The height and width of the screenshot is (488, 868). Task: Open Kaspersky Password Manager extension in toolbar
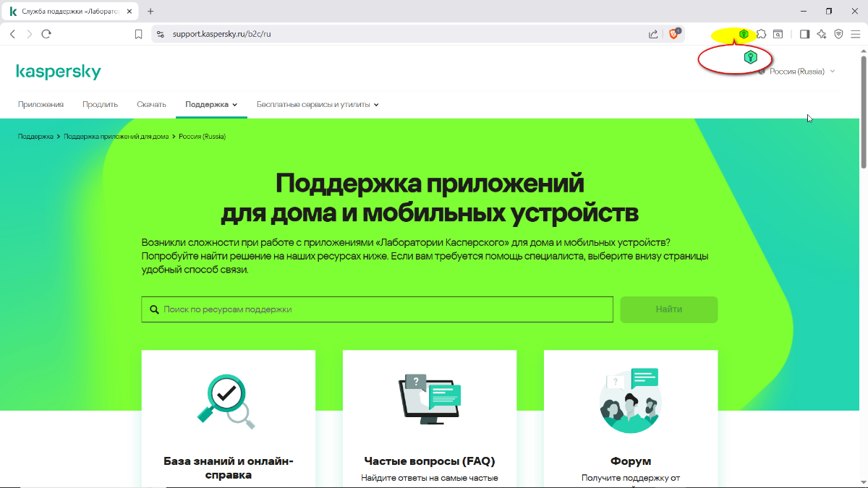pos(743,34)
